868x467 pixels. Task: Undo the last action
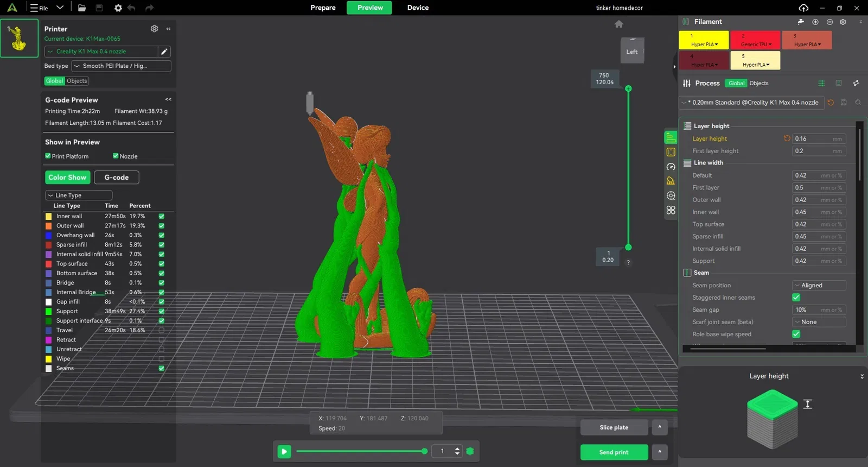point(132,8)
